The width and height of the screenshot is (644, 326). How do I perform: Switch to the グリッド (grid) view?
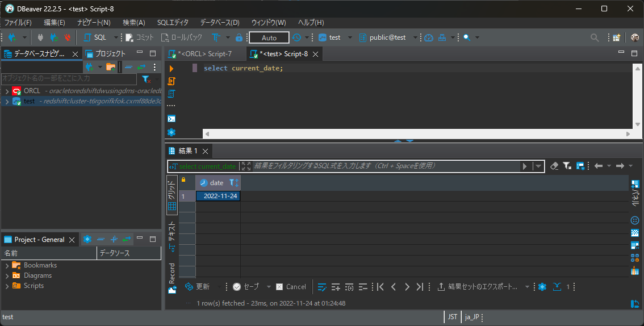[x=172, y=195]
